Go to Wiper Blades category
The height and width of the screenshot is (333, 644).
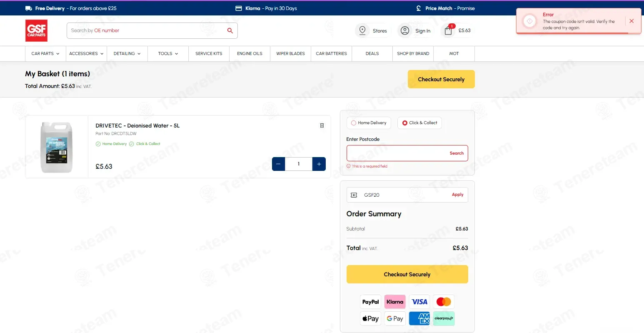(x=290, y=54)
